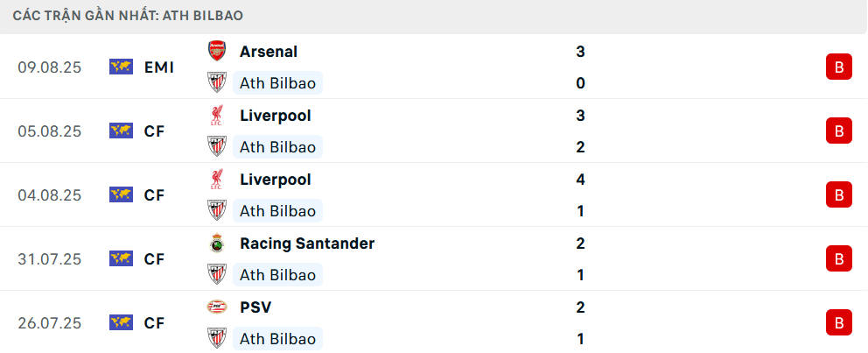The height and width of the screenshot is (353, 868).
Task: Click red B badge for PSV match
Action: [x=838, y=322]
